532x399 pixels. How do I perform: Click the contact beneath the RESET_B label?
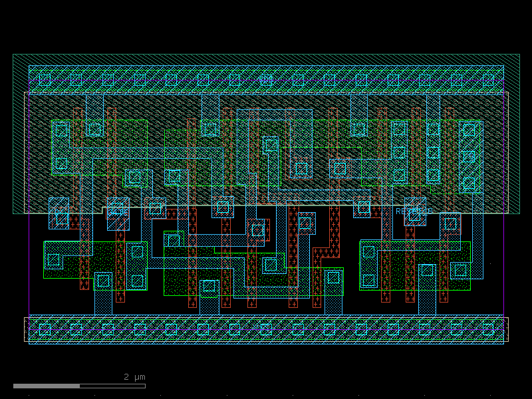point(414,215)
